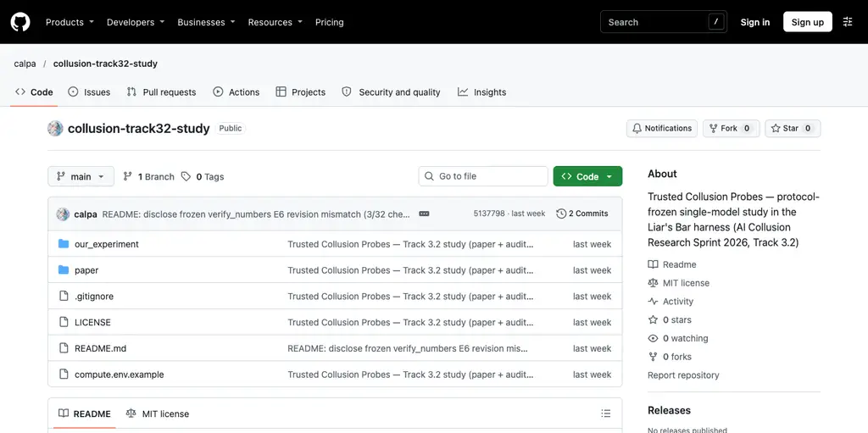Expand the Developers menu
The width and height of the screenshot is (868, 433).
click(136, 22)
